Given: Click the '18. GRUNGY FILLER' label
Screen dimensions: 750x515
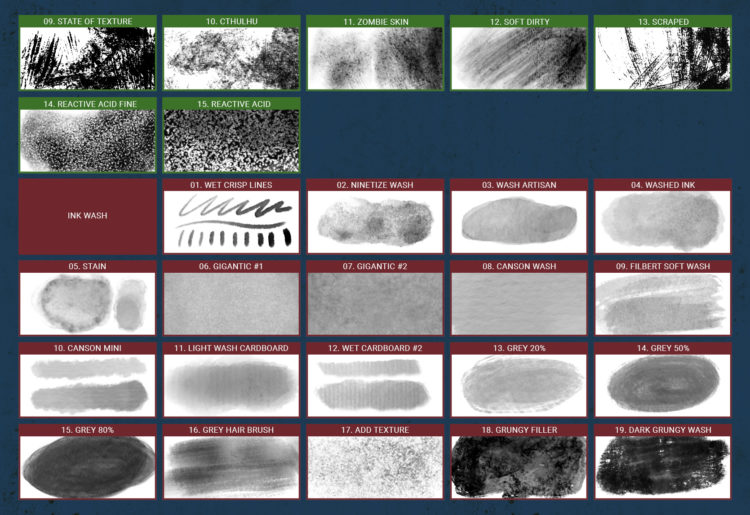Looking at the screenshot, I should click(519, 430).
